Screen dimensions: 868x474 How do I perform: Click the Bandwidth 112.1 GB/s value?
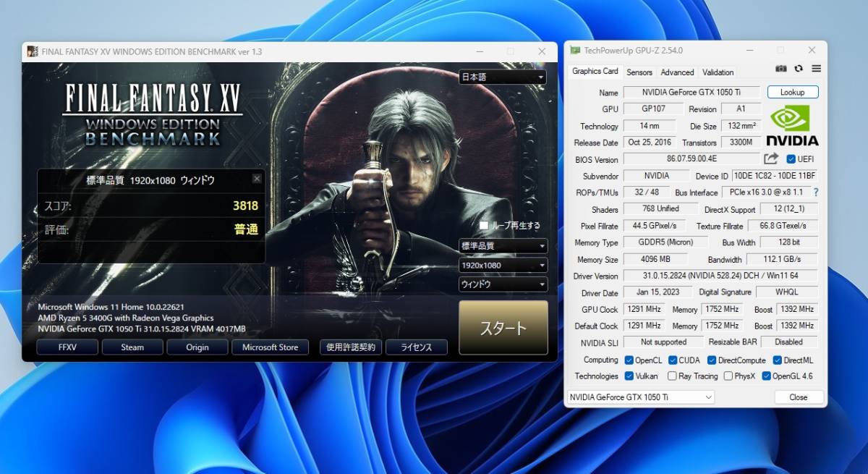pos(783,259)
